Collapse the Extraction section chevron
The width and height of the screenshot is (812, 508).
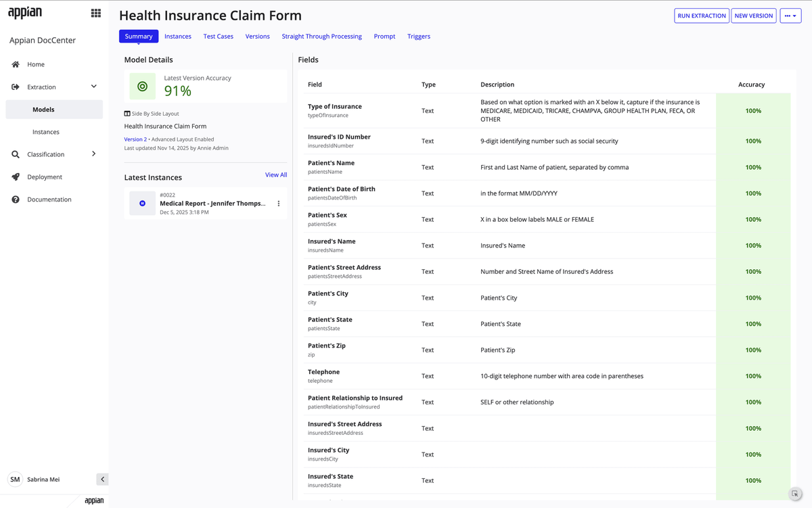coord(94,87)
